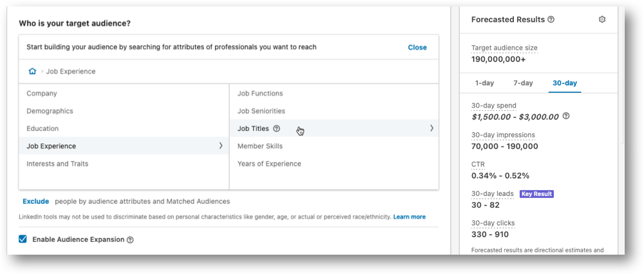Close the audience attribute search panel

417,47
